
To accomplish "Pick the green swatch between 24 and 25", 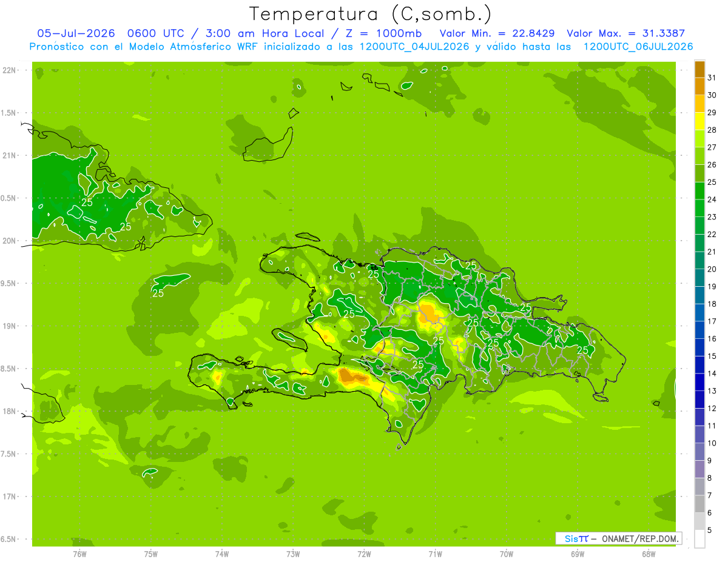I will pos(699,191).
